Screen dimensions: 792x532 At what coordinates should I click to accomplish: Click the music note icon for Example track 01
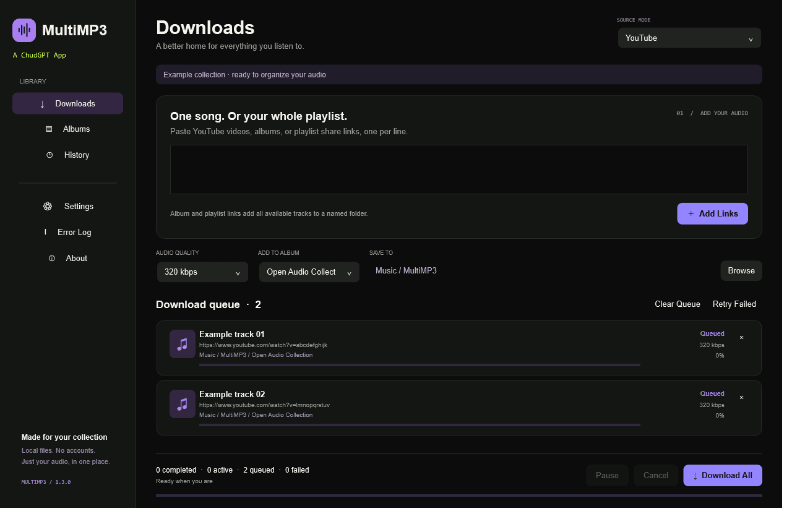pyautogui.click(x=183, y=344)
